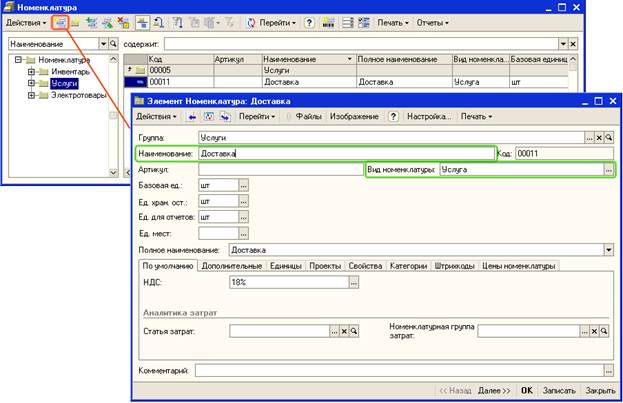Open help in Номенклатура list toolbar

311,21
